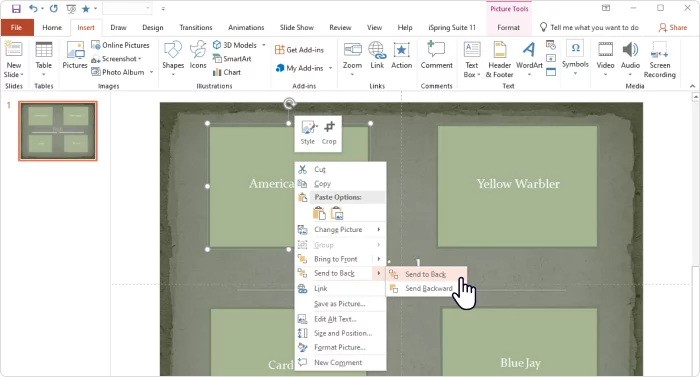Undo the last action

click(x=33, y=8)
